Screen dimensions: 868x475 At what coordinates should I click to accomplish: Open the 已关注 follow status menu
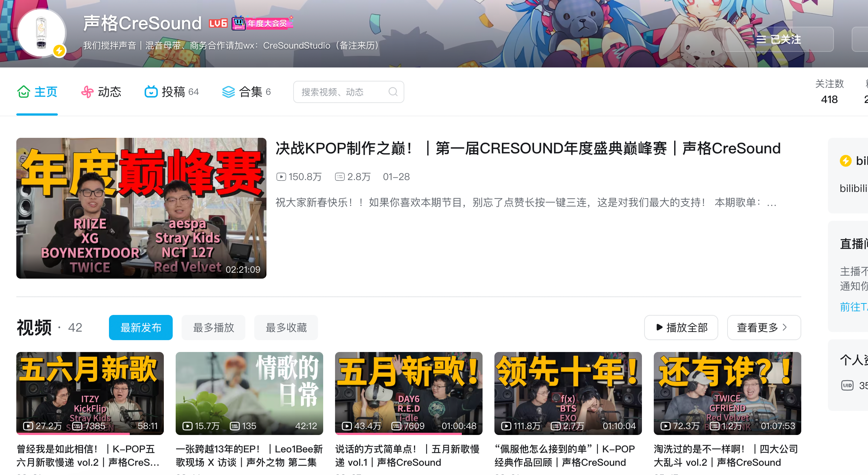pos(778,39)
